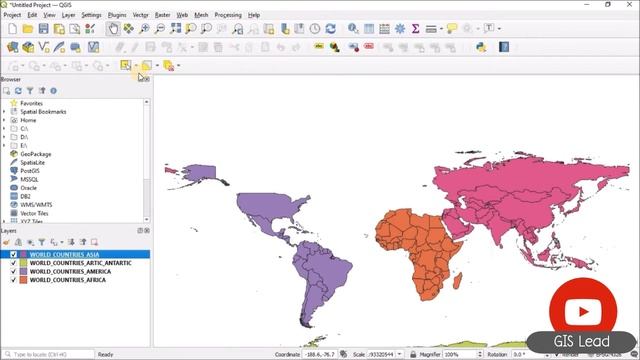
Task: Open the help contents book icon
Action: (x=504, y=47)
